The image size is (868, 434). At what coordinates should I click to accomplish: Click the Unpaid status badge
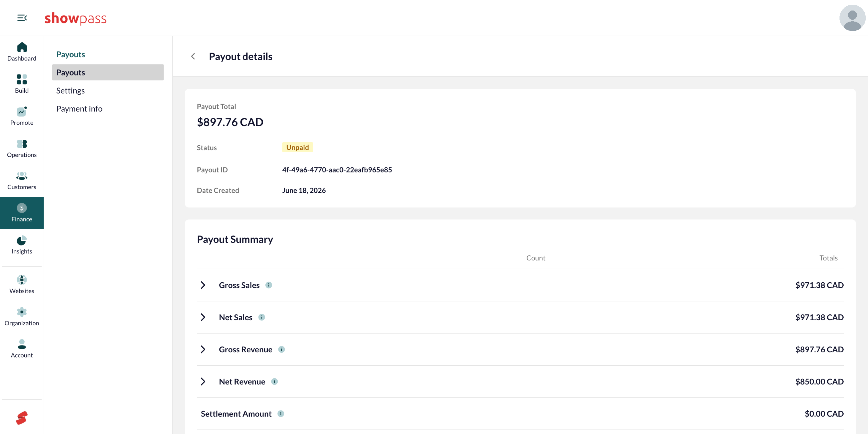tap(297, 147)
